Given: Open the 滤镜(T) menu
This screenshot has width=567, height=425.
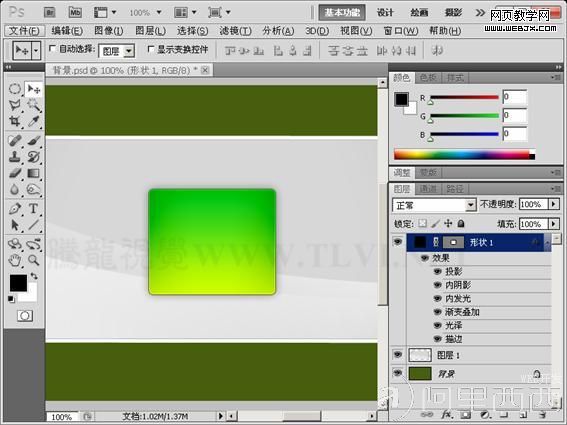Looking at the screenshot, I should pyautogui.click(x=235, y=31).
